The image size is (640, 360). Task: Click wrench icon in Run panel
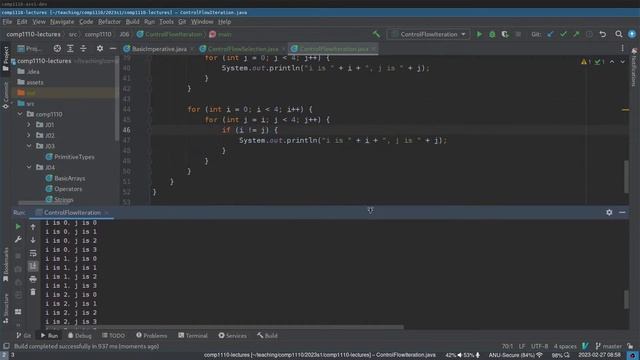18,240
